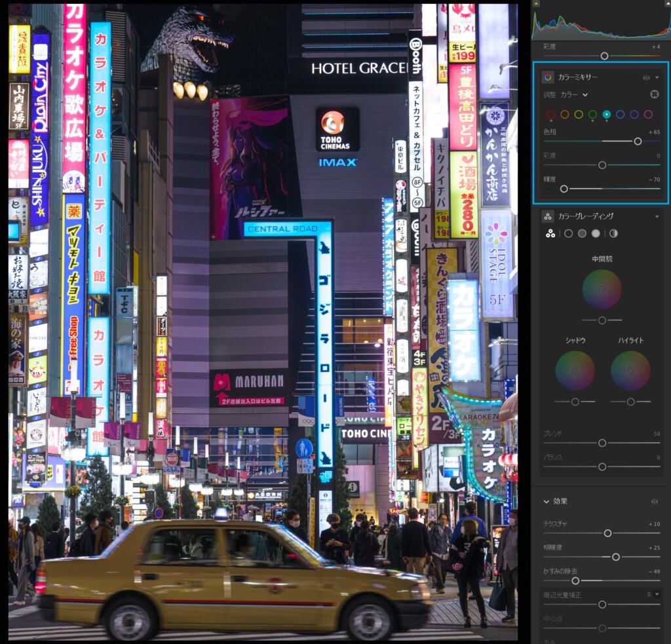
Task: Select the green color circle in mixer
Action: coord(592,114)
